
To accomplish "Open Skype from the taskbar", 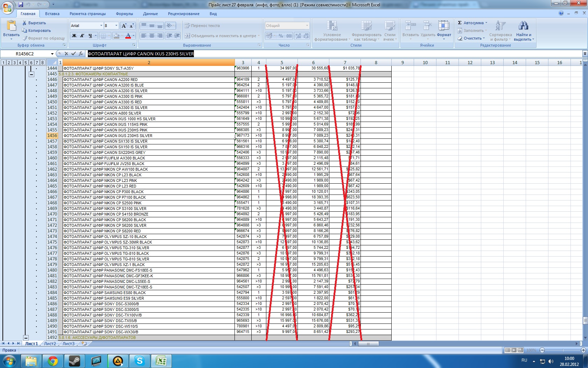I will tap(140, 361).
